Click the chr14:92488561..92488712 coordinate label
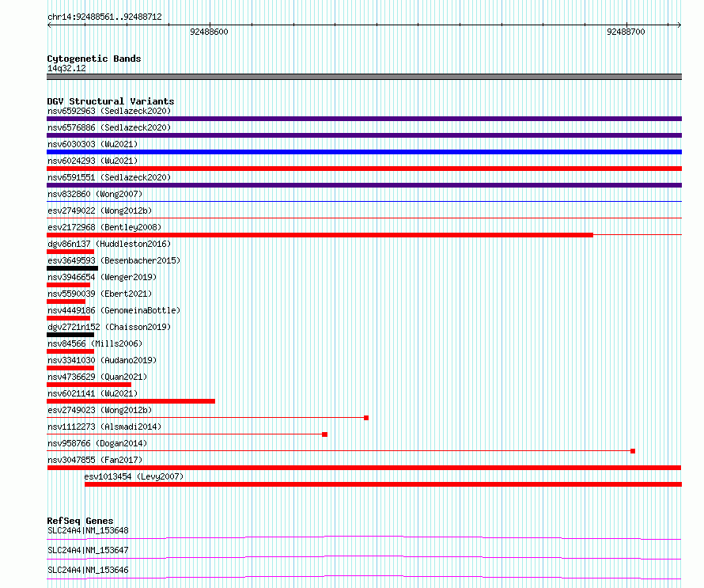704x588 pixels. point(104,17)
